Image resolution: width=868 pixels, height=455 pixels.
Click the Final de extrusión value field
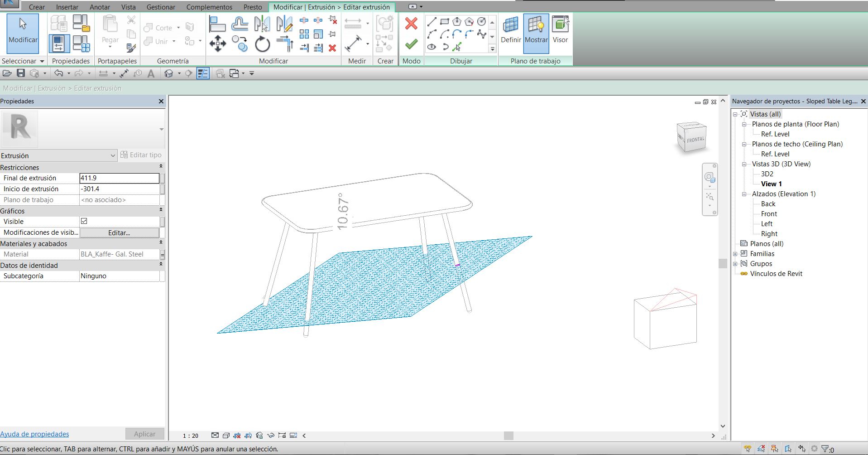pos(119,178)
